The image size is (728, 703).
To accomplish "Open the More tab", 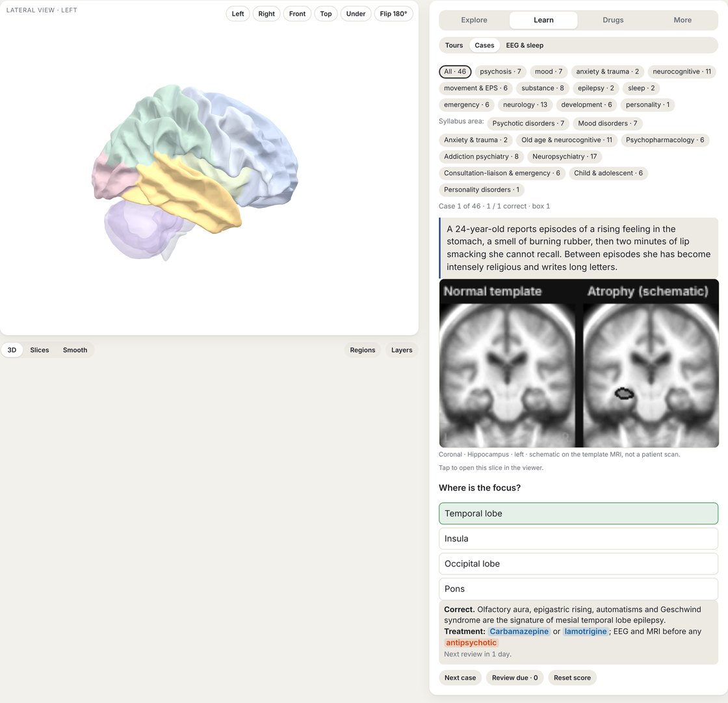I will [682, 20].
